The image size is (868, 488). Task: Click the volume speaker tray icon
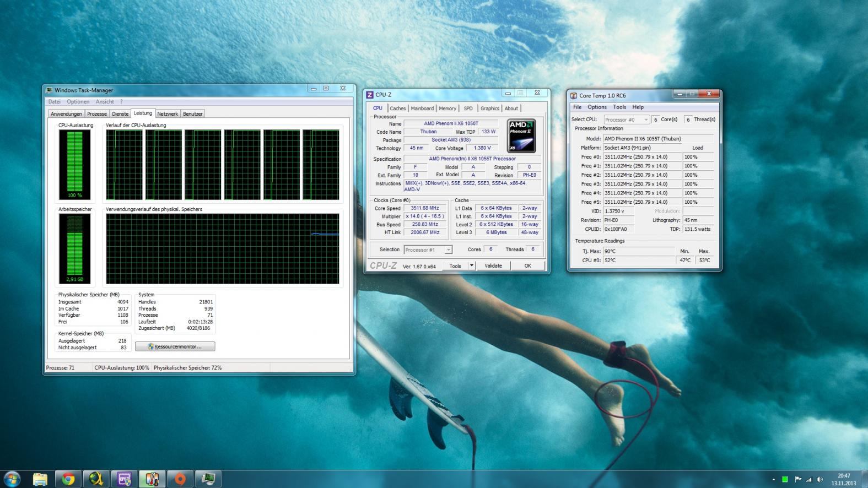coord(820,479)
